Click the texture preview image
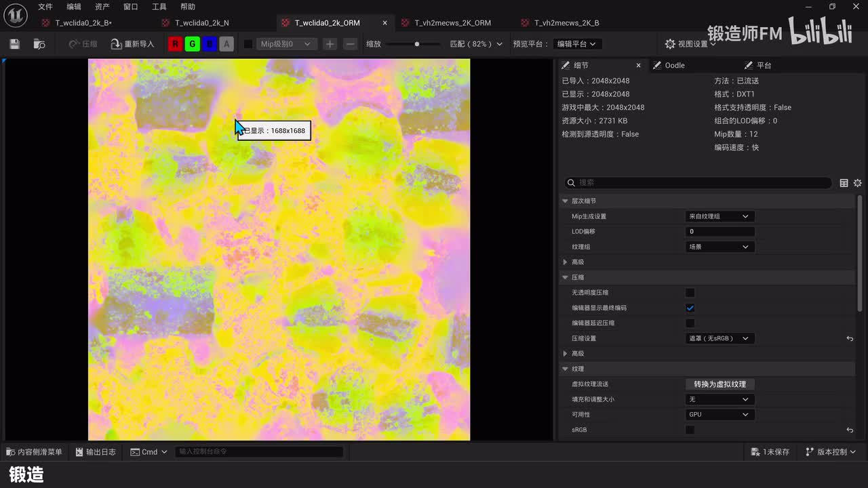The image size is (868, 488). [279, 249]
